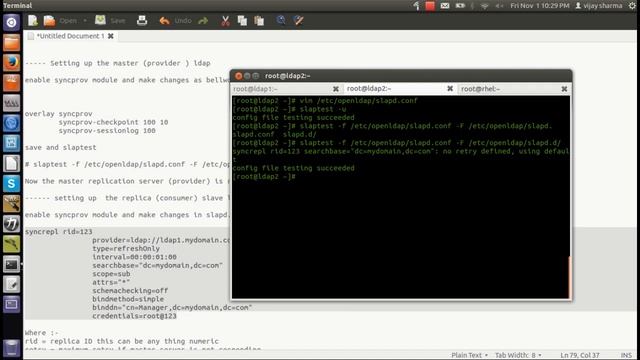Open the Plain Text language dropdown
The height and width of the screenshot is (360, 640).
coord(469,355)
